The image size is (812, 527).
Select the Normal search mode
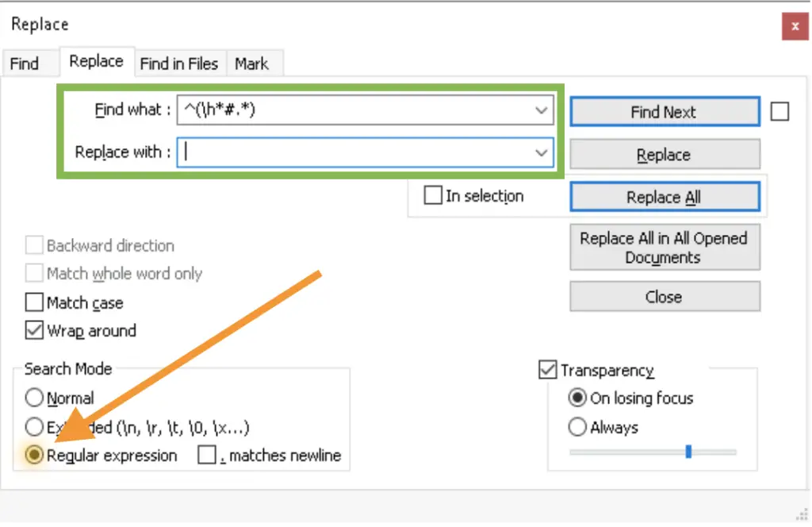pyautogui.click(x=34, y=398)
